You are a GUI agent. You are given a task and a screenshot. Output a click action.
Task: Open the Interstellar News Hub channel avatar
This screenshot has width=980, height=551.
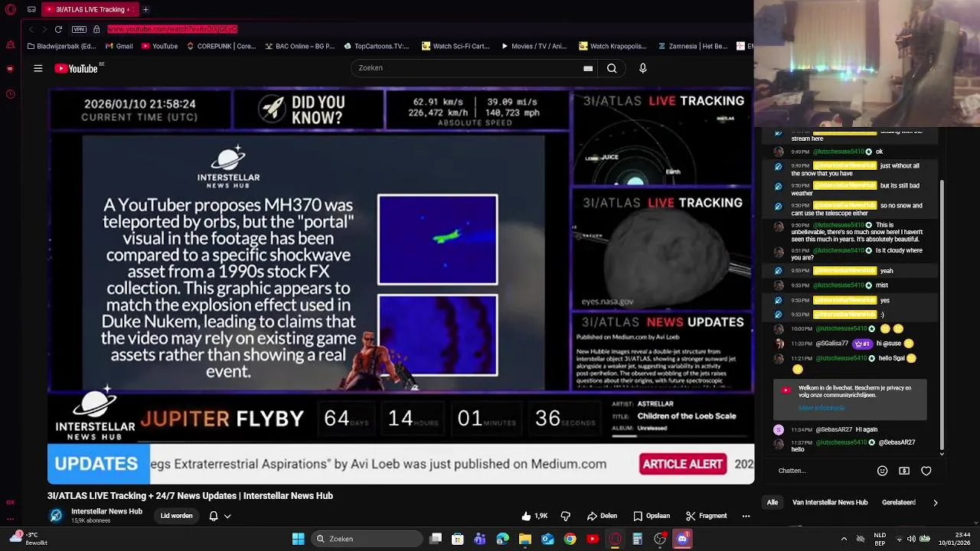pos(56,516)
